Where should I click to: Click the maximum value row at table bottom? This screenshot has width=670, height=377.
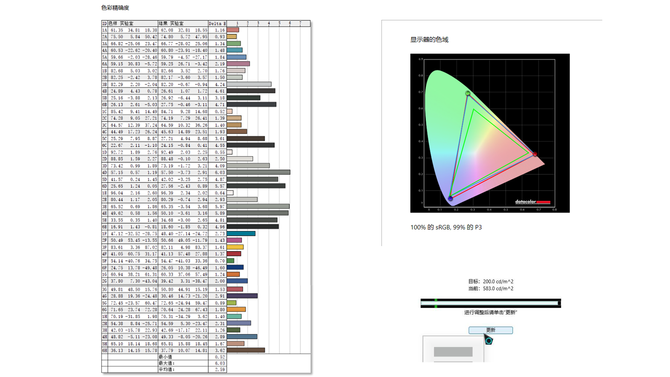coord(191,363)
